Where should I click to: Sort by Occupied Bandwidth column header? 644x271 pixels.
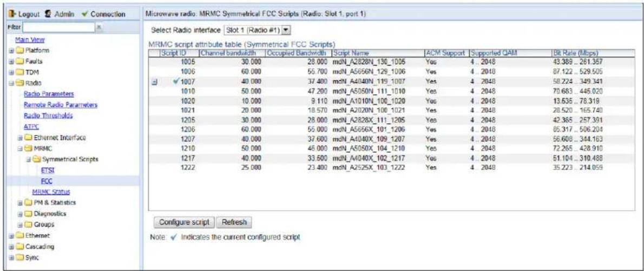(299, 54)
